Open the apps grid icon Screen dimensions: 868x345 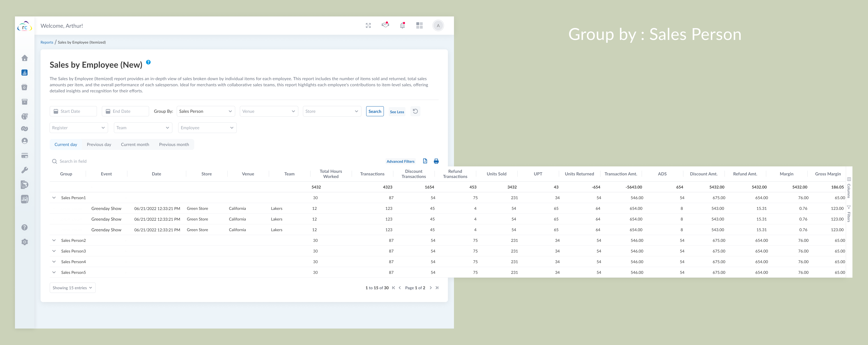click(x=420, y=26)
